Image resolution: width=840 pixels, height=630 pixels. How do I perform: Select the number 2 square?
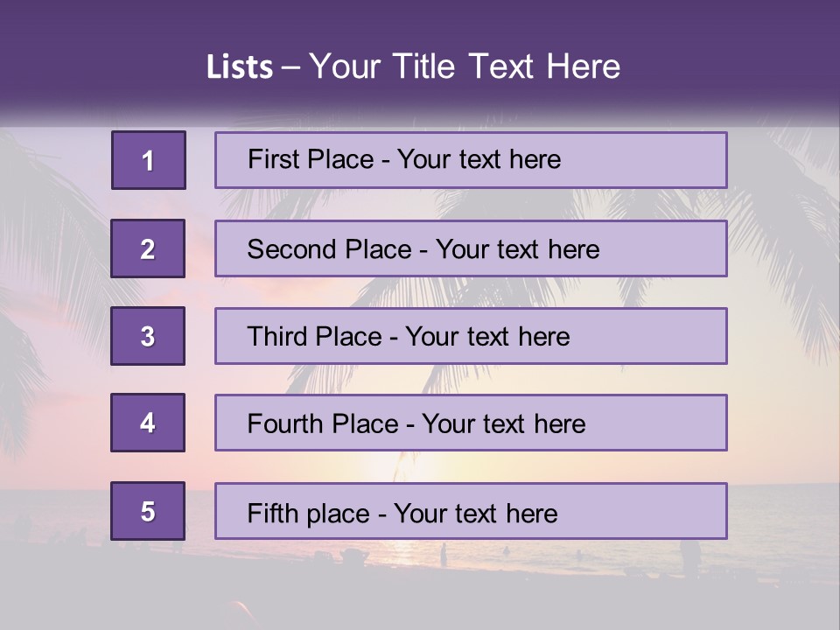(x=148, y=248)
